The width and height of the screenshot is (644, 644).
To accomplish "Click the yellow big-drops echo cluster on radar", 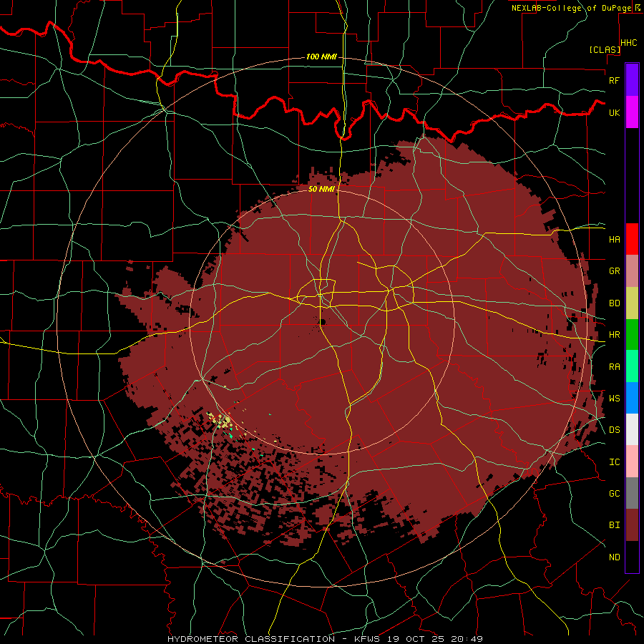I will pyautogui.click(x=222, y=421).
